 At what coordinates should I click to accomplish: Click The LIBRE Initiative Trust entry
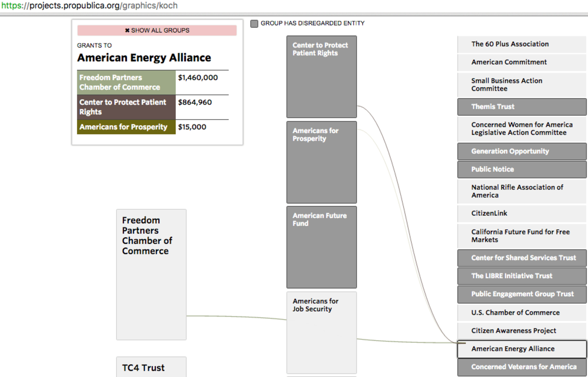click(521, 276)
